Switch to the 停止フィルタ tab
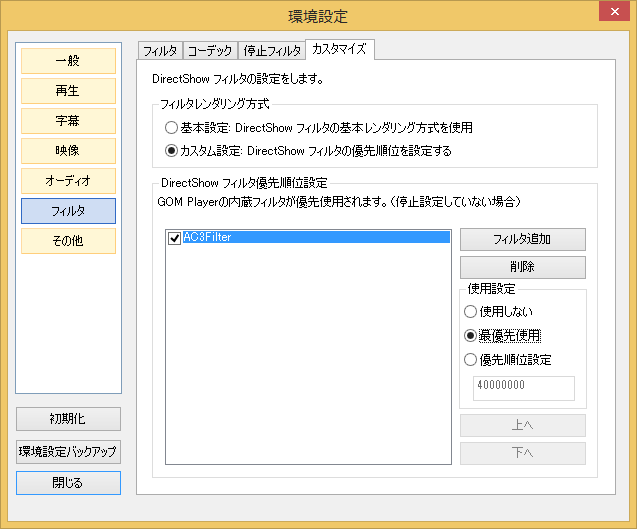This screenshot has height=529, width=637. [272, 51]
